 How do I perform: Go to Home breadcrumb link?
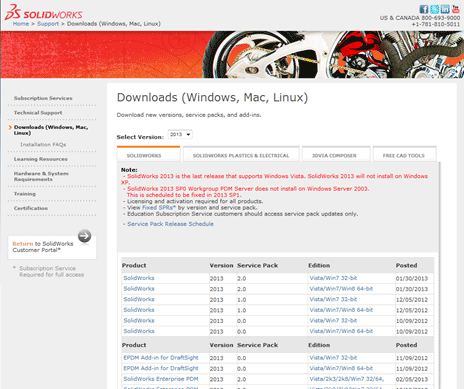[21, 24]
